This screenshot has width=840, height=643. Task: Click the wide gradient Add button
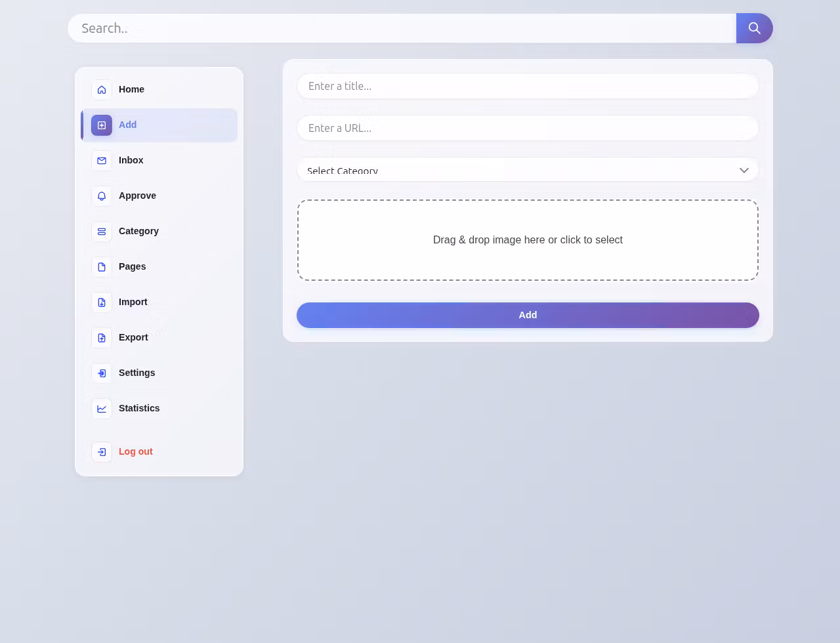(528, 315)
